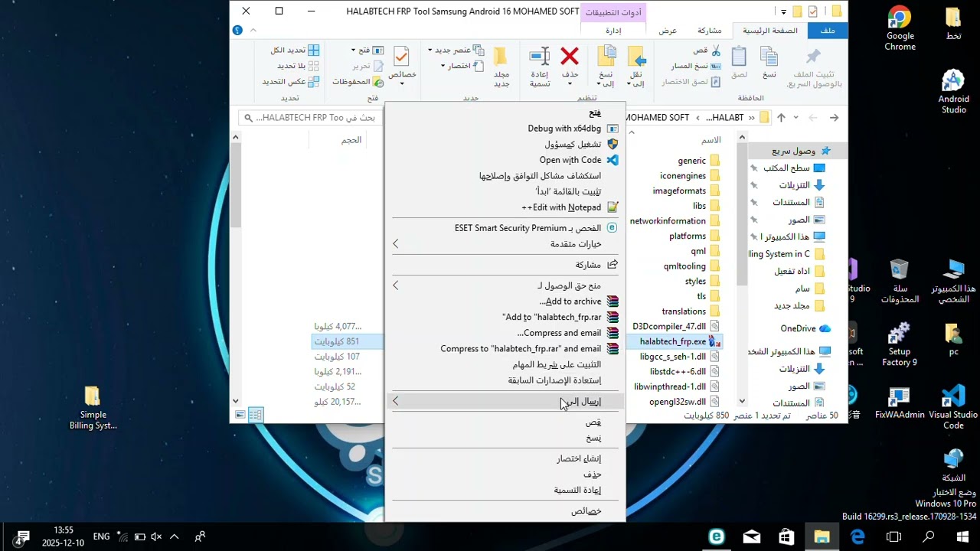This screenshot has width=980, height=551.
Task: Click Copy path (نسخ المسار) in ribbon
Action: pyautogui.click(x=696, y=66)
